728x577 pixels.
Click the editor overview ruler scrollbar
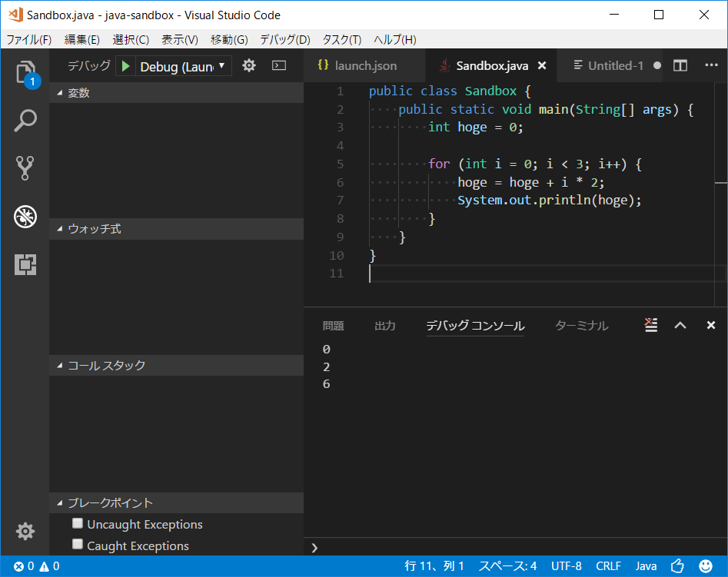[720, 195]
